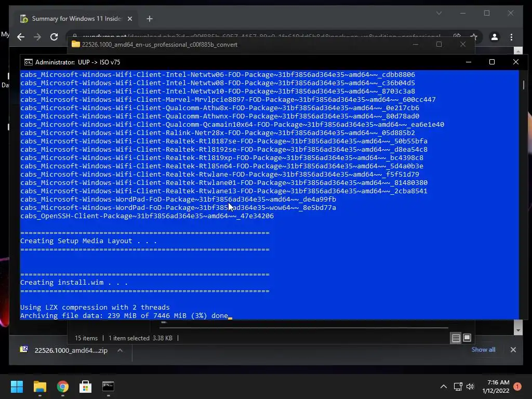Viewport: 532px width, 399px height.
Task: Go back in Chrome browser
Action: point(21,37)
